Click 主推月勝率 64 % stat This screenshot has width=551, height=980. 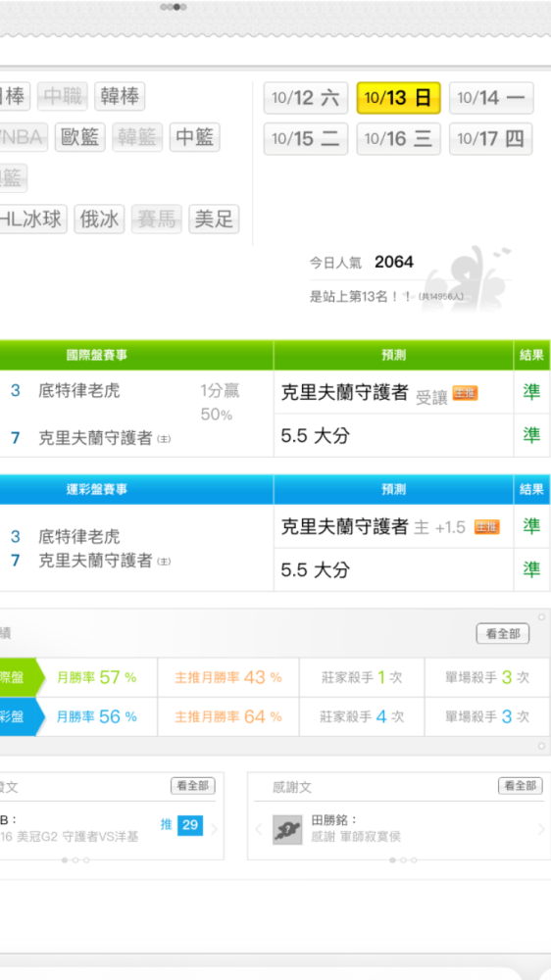point(228,716)
